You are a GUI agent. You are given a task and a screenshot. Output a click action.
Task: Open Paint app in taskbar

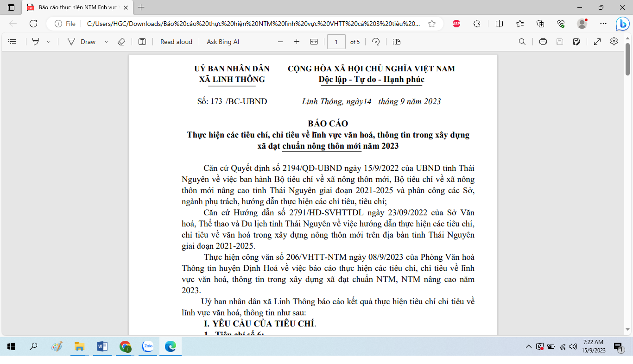click(x=57, y=346)
